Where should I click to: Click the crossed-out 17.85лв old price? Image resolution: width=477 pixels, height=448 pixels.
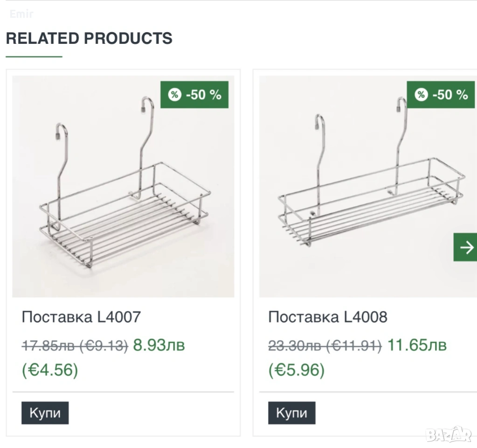coord(75,346)
